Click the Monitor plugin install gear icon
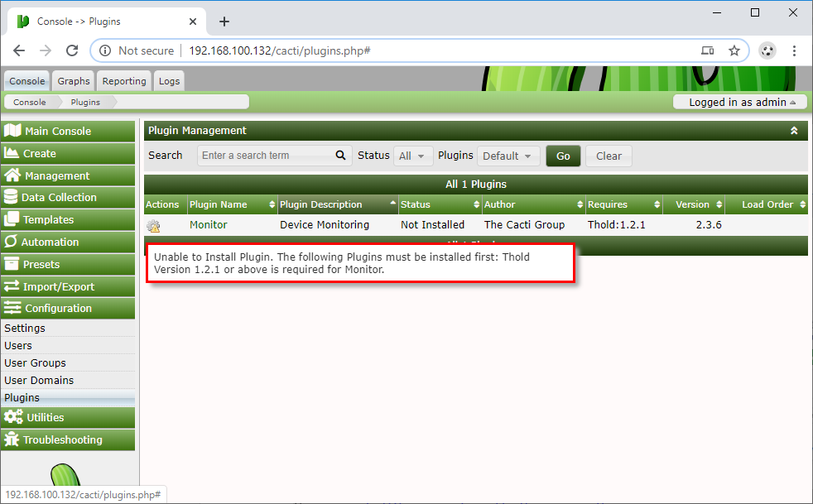The height and width of the screenshot is (504, 813). pyautogui.click(x=153, y=226)
